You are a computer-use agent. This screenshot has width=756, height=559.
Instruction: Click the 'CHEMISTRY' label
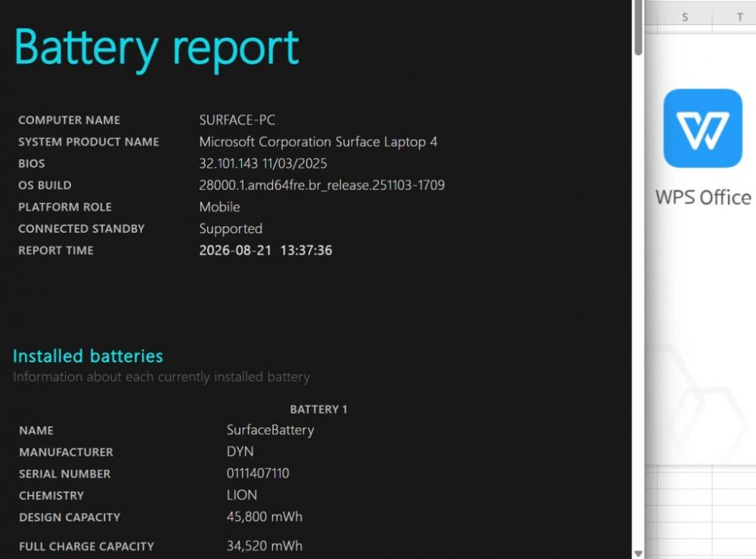coord(51,496)
